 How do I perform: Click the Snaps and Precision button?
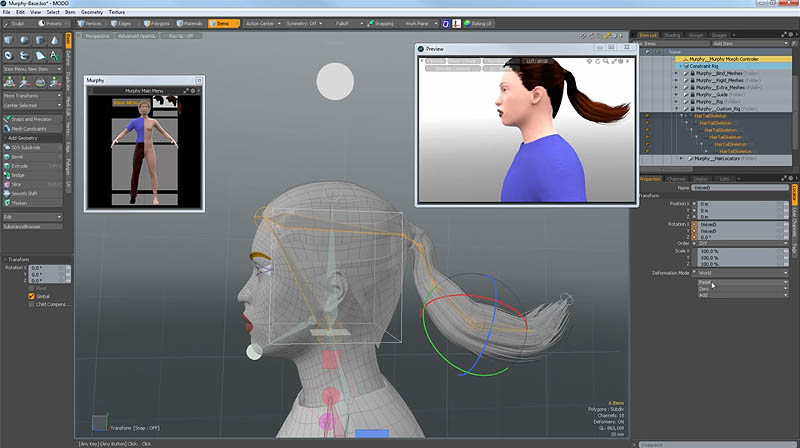click(x=32, y=120)
